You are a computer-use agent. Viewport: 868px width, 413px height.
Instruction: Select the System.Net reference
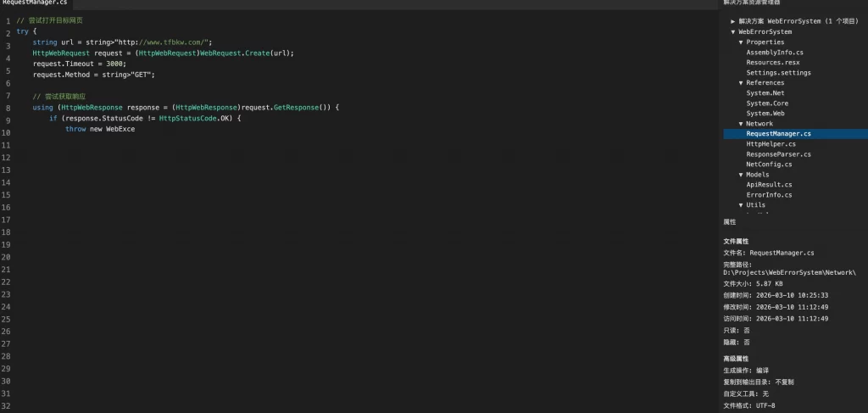pos(765,93)
